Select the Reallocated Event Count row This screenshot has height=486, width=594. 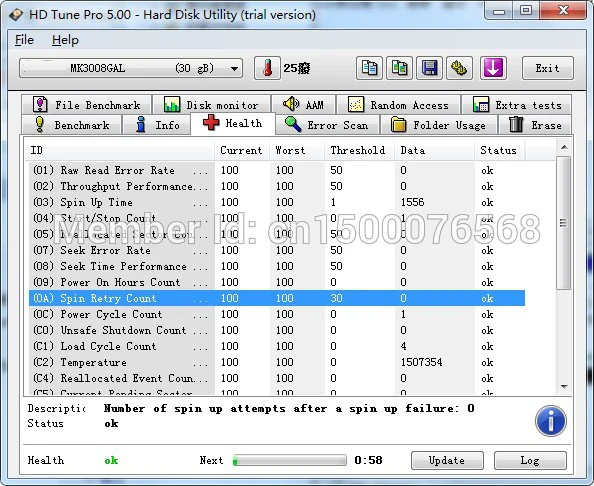pos(277,378)
